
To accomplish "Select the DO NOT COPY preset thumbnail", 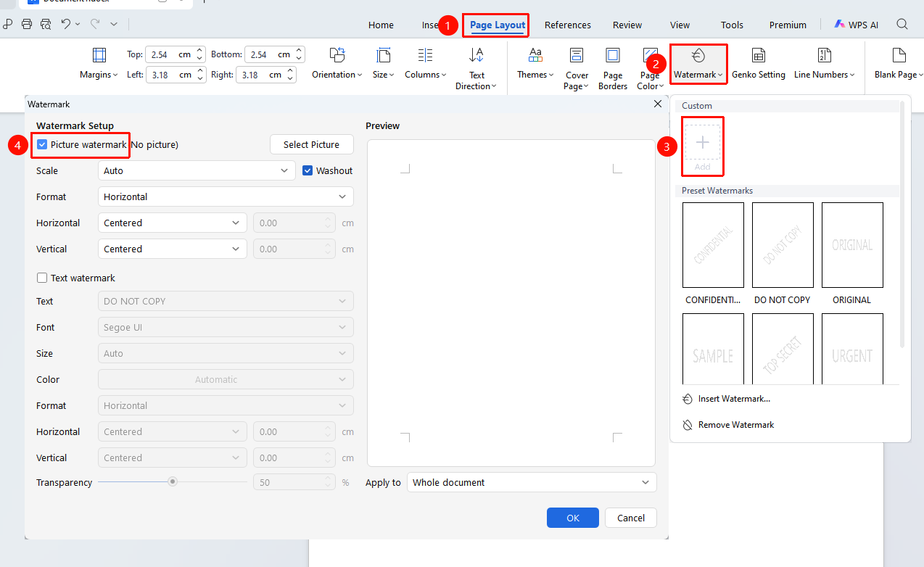I will 783,245.
